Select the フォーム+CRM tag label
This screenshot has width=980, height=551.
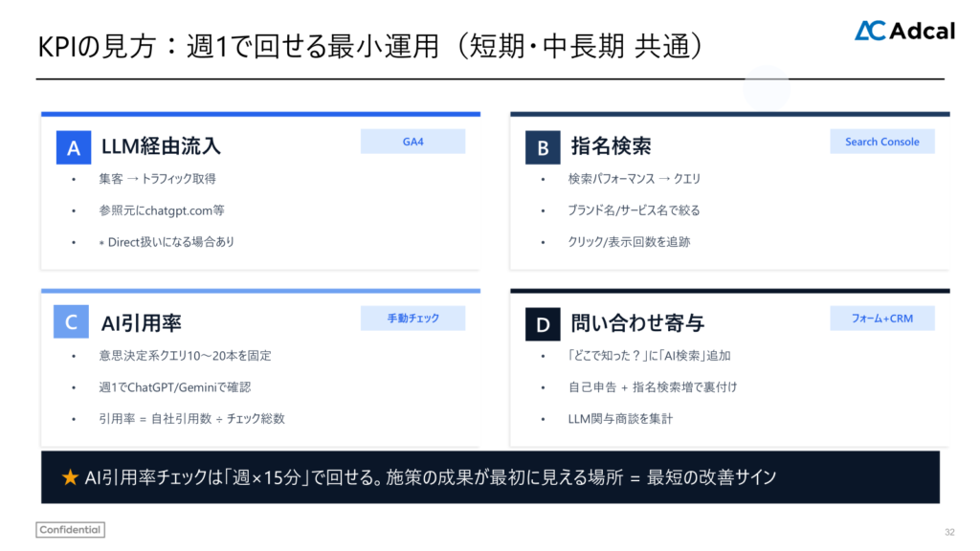tap(881, 319)
